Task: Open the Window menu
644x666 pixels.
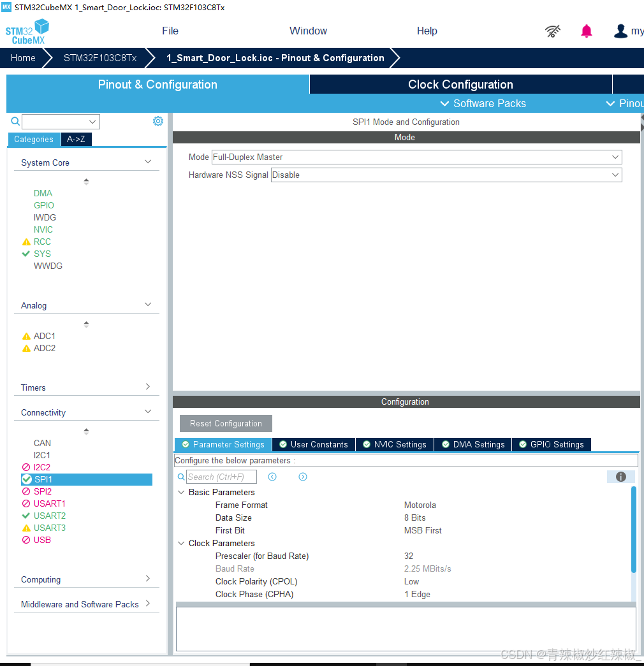Action: 308,31
